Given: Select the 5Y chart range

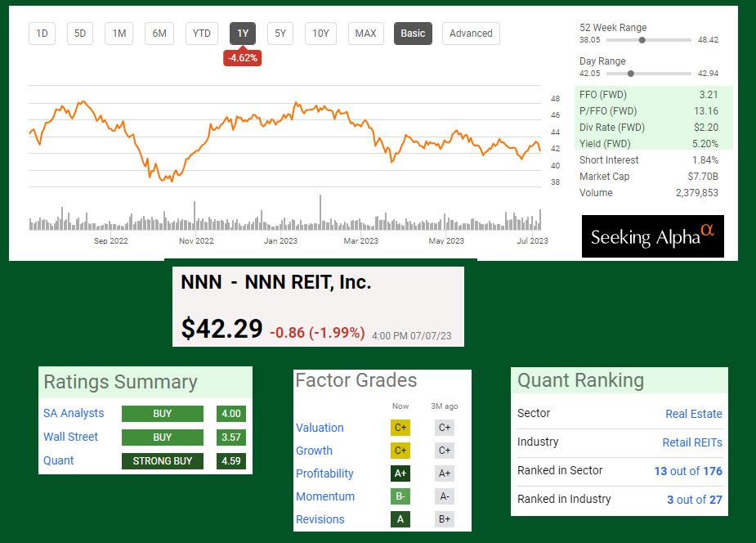Looking at the screenshot, I should pos(280,34).
